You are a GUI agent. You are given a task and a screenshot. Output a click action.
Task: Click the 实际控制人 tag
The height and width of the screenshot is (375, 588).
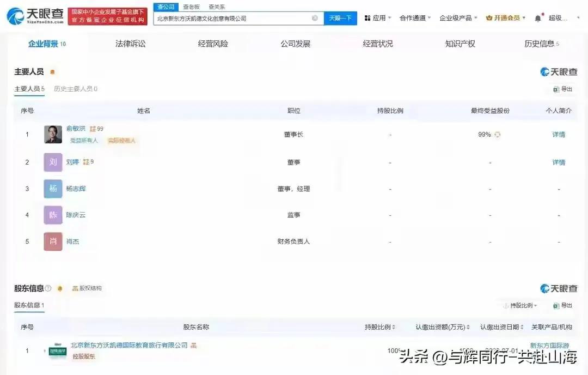tap(121, 141)
